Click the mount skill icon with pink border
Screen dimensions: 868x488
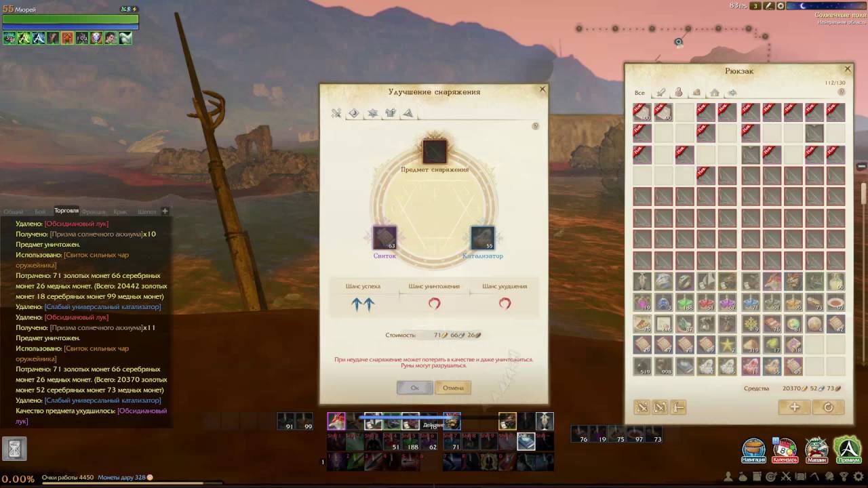click(x=336, y=422)
